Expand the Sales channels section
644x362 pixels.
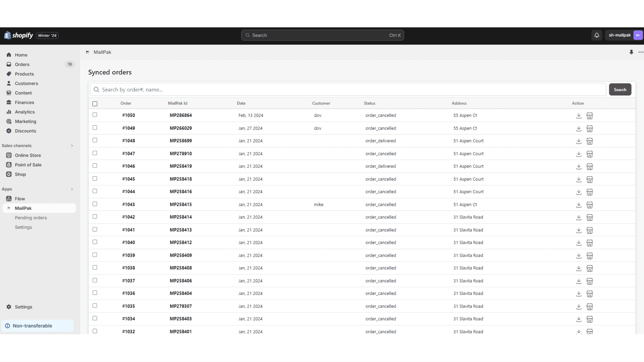[x=72, y=146]
